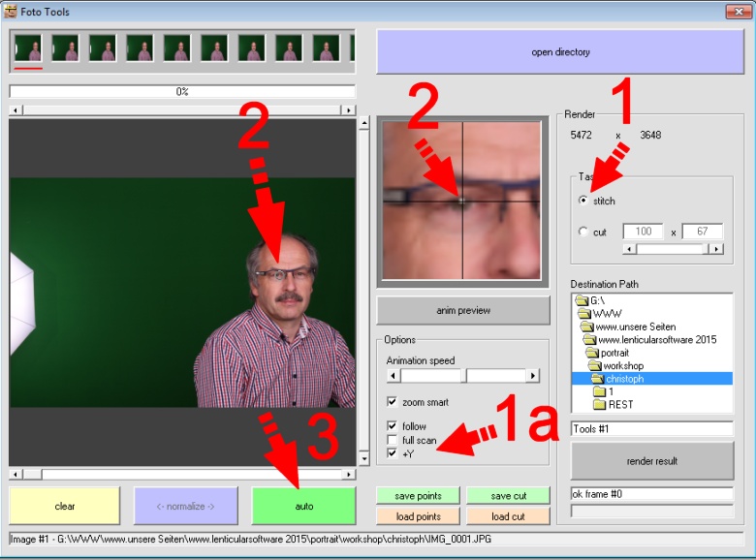Image resolution: width=756 pixels, height=560 pixels.
Task: Click the 'load cut' button
Action: point(508,516)
